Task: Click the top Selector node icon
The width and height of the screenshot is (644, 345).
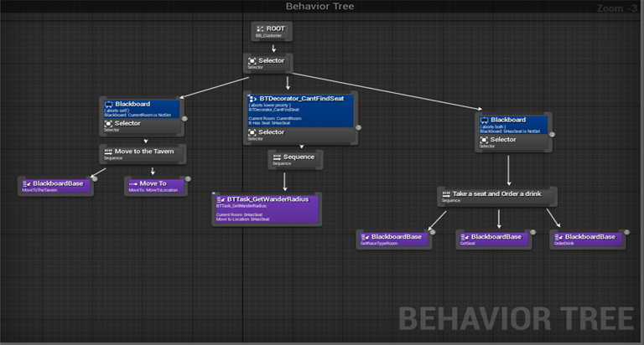Action: pos(252,61)
